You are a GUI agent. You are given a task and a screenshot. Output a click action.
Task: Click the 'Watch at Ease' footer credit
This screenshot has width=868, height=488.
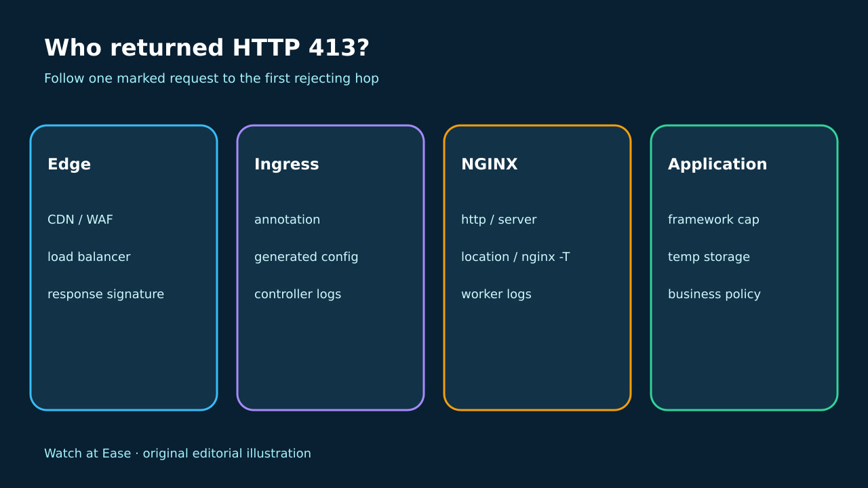(x=178, y=453)
